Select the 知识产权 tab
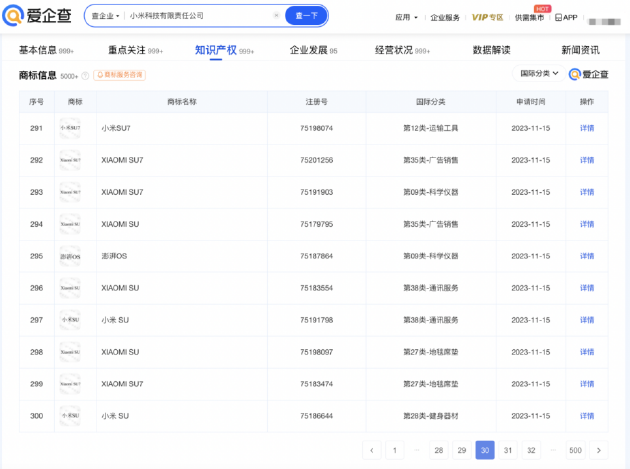 point(224,50)
